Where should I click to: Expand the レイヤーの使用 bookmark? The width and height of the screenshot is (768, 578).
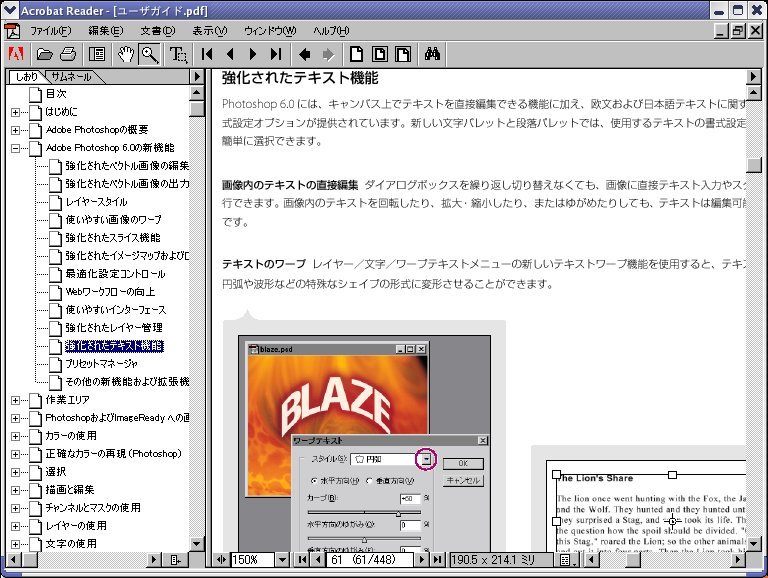click(x=15, y=527)
